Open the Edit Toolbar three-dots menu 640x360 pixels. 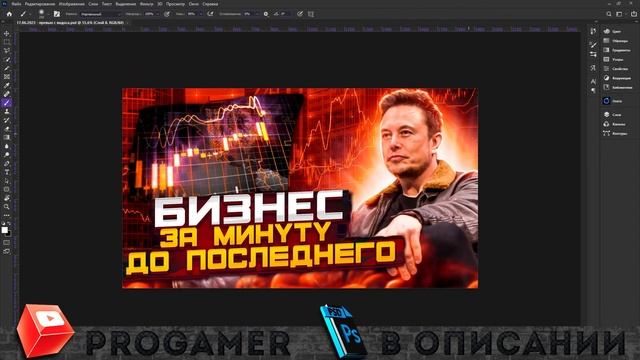pos(7,215)
